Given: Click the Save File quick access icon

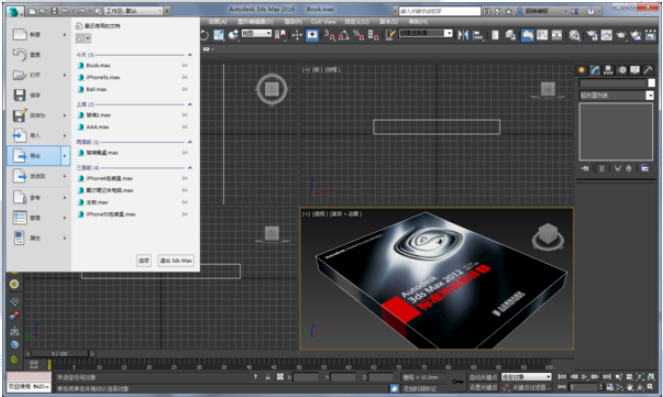Looking at the screenshot, I should [54, 11].
